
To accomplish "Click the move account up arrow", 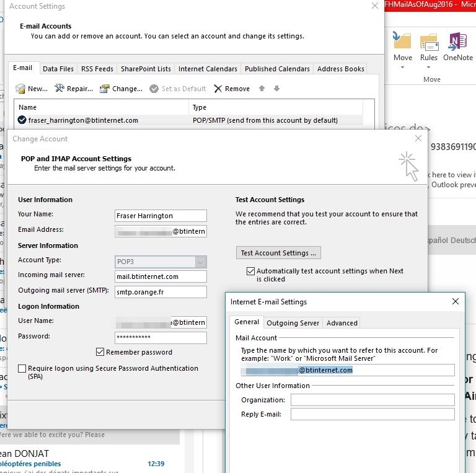I will [262, 89].
